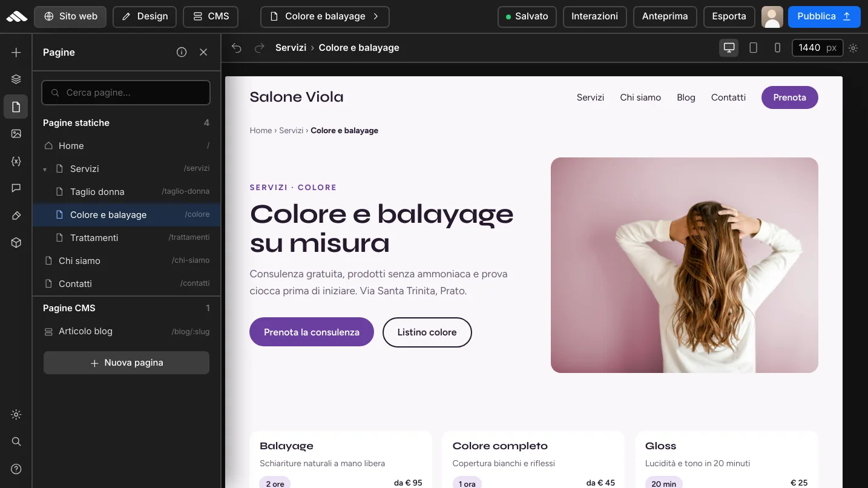Open the layers panel icon
This screenshot has width=868, height=488.
pyautogui.click(x=16, y=79)
